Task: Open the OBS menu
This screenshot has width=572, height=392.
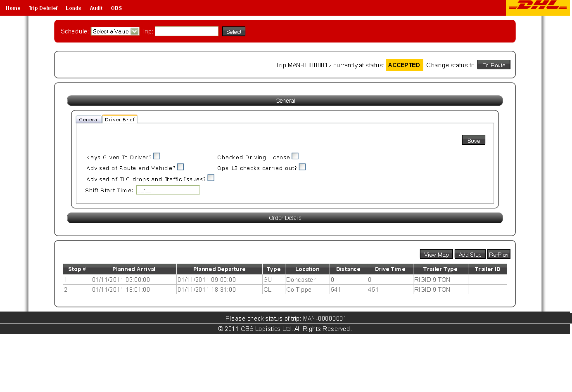Action: [x=116, y=8]
